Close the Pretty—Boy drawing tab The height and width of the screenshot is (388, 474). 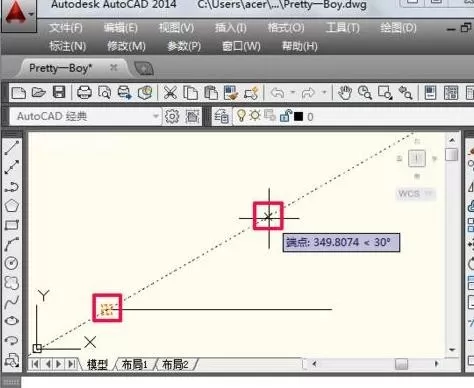113,68
